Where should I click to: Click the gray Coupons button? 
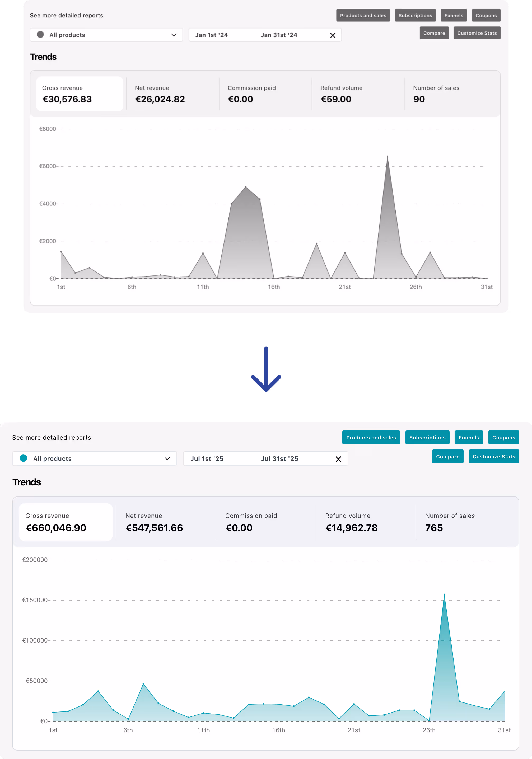486,16
